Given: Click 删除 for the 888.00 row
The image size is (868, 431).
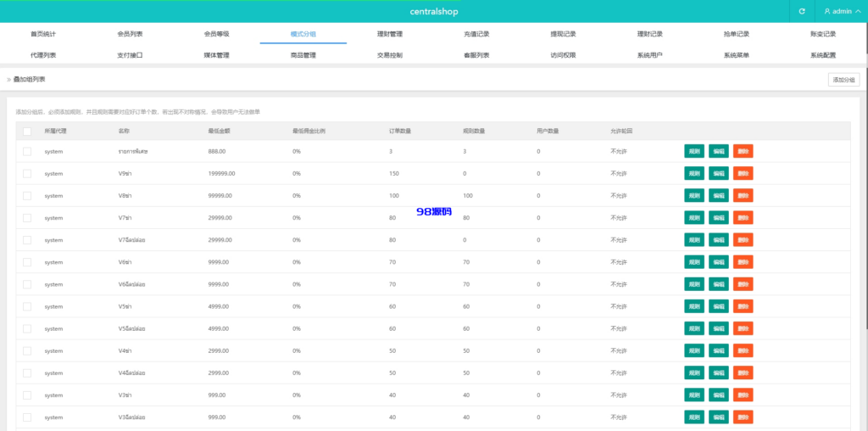Looking at the screenshot, I should click(743, 151).
